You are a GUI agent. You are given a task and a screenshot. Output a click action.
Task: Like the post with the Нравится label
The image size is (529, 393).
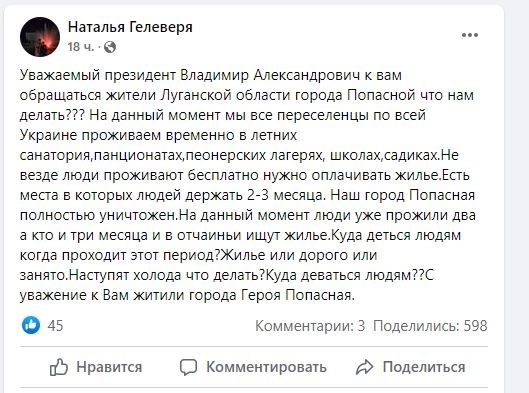click(109, 367)
